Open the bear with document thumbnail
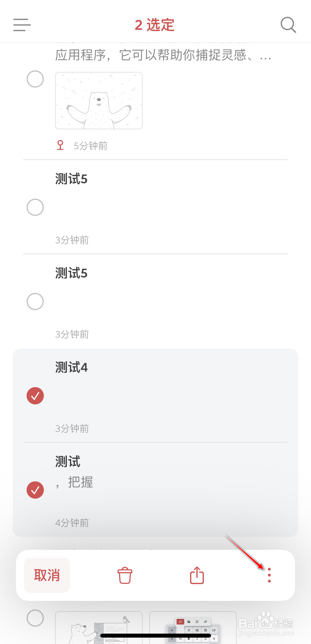The width and height of the screenshot is (311, 644). 99,627
